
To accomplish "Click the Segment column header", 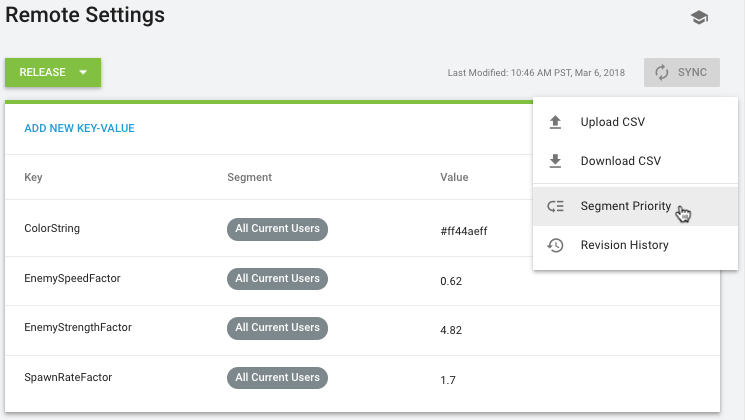I will click(x=250, y=177).
